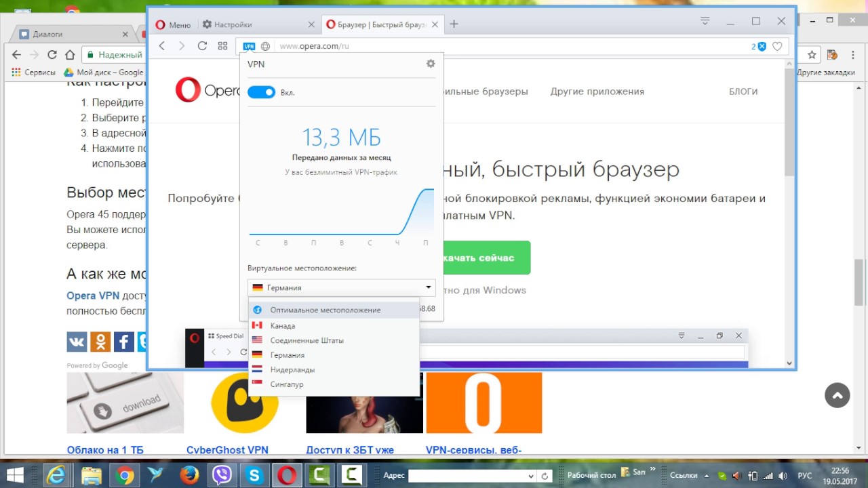Open volume control in system tray
Viewport: 868px width, 488px height.
click(783, 476)
